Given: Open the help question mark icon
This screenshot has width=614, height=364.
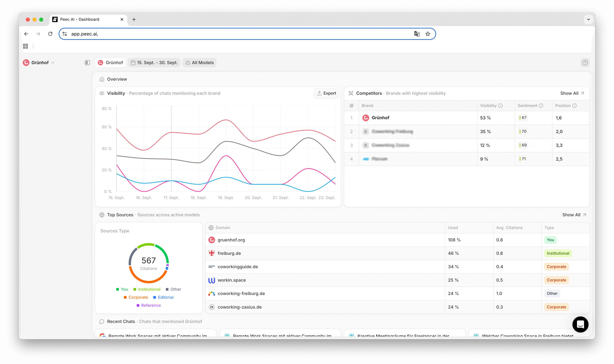Looking at the screenshot, I should (585, 63).
